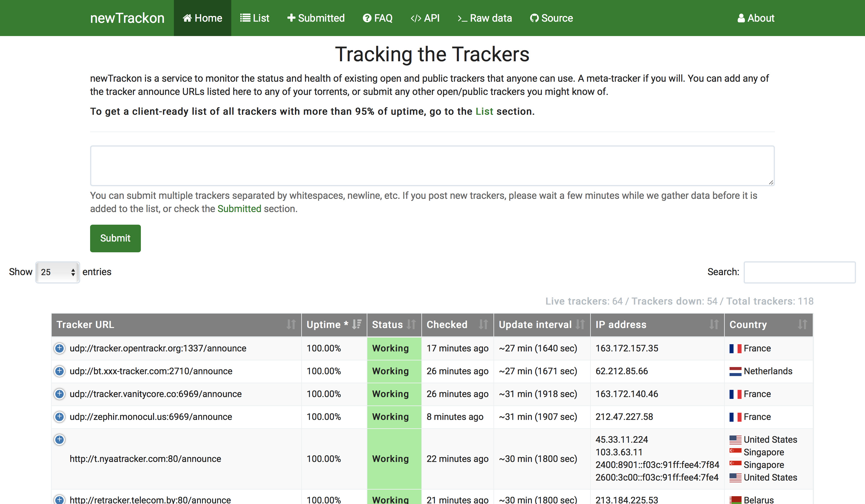Screen dimensions: 865x504
Task: Click IP address 212.47.227.58
Action: click(x=624, y=417)
